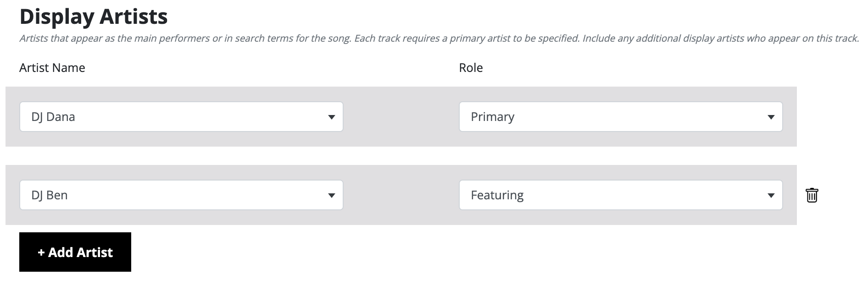Click the plus sign on Add Artist

[41, 252]
